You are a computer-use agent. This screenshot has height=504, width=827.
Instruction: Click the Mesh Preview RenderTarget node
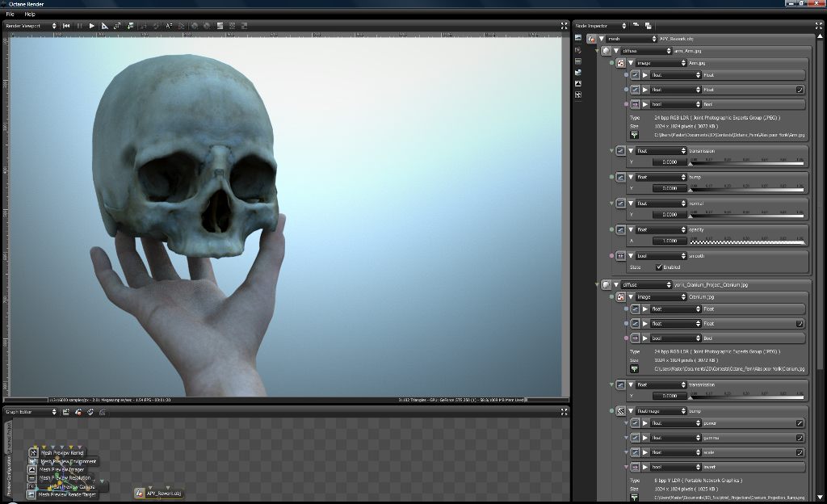[67, 494]
